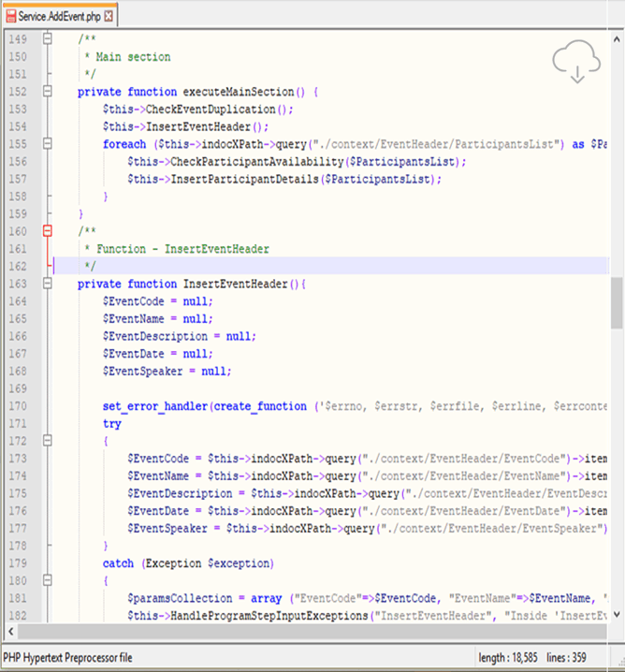
Task: Click the vertical scrollbar down arrow
Action: click(617, 614)
